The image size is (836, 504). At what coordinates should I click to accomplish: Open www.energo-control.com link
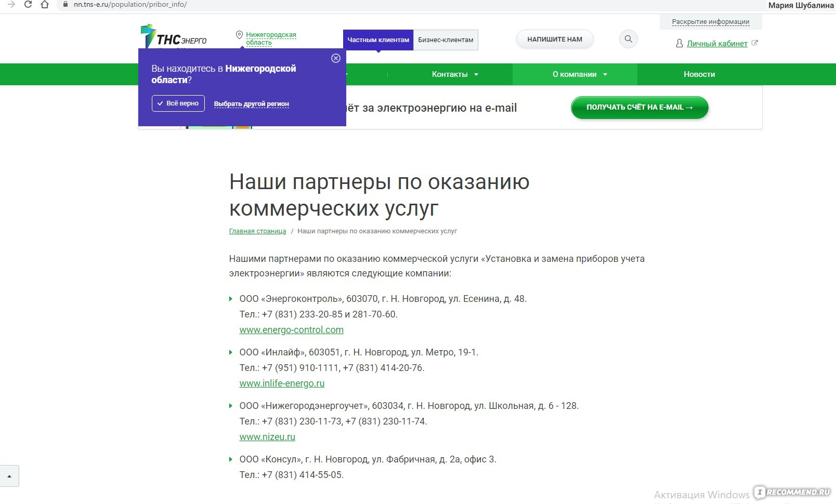click(x=291, y=330)
